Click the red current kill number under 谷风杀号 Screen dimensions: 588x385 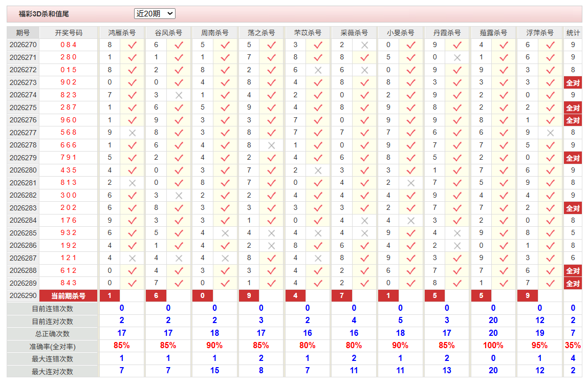(x=156, y=296)
